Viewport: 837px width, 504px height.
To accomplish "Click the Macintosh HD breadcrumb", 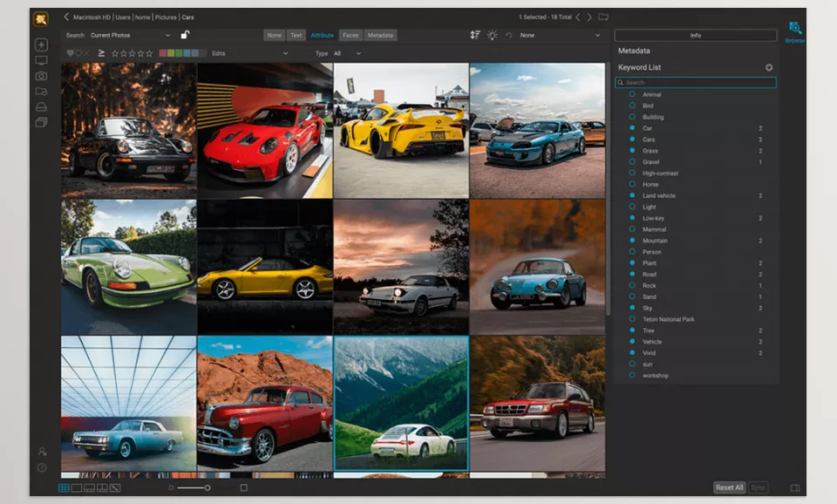I will tap(92, 17).
